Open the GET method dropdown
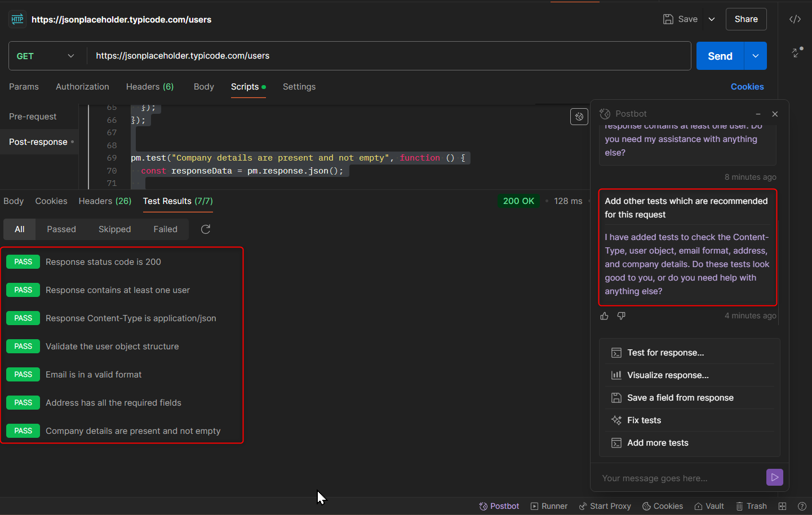Viewport: 812px width, 515px height. [46, 56]
